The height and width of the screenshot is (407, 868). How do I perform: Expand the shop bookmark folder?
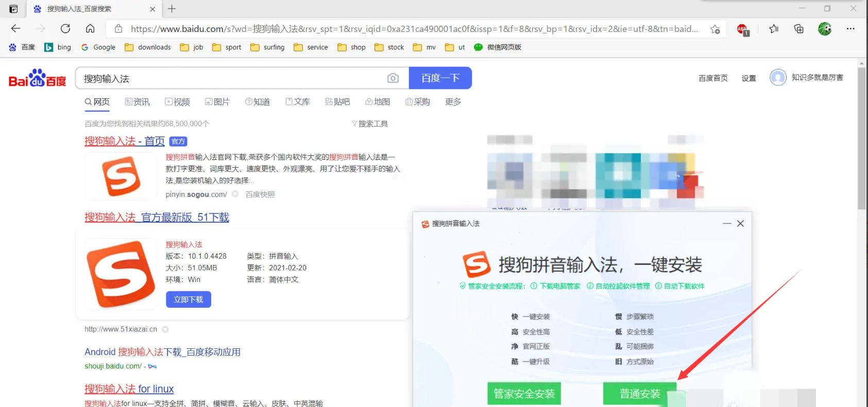pos(351,47)
